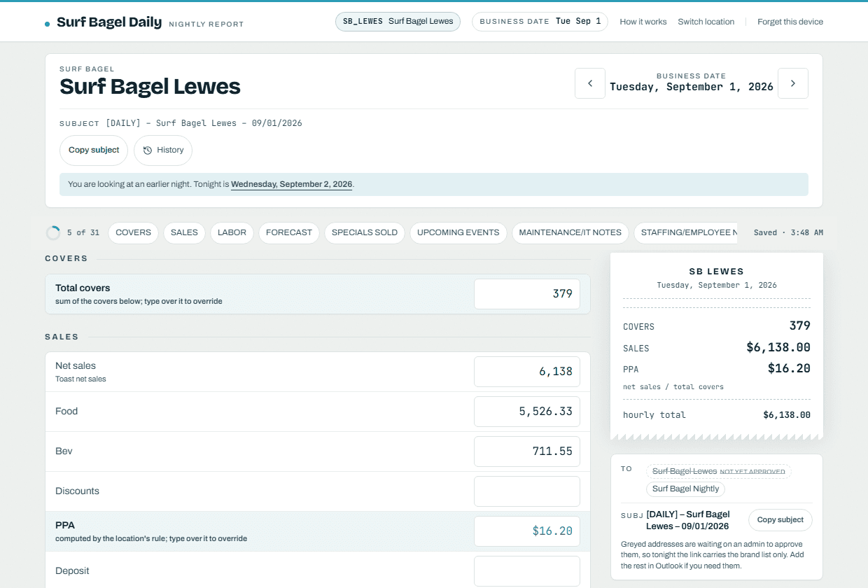Override the PPA value field
The width and height of the screenshot is (868, 588).
pyautogui.click(x=527, y=531)
